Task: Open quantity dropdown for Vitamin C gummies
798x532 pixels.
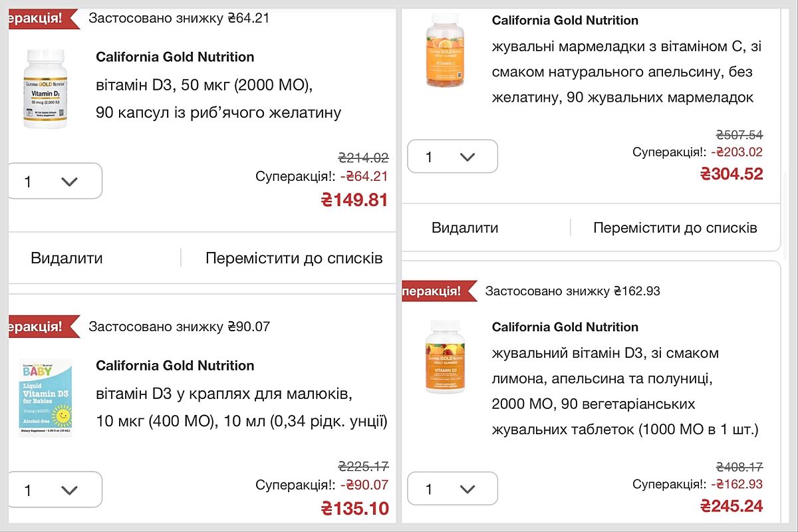Action: [x=452, y=157]
